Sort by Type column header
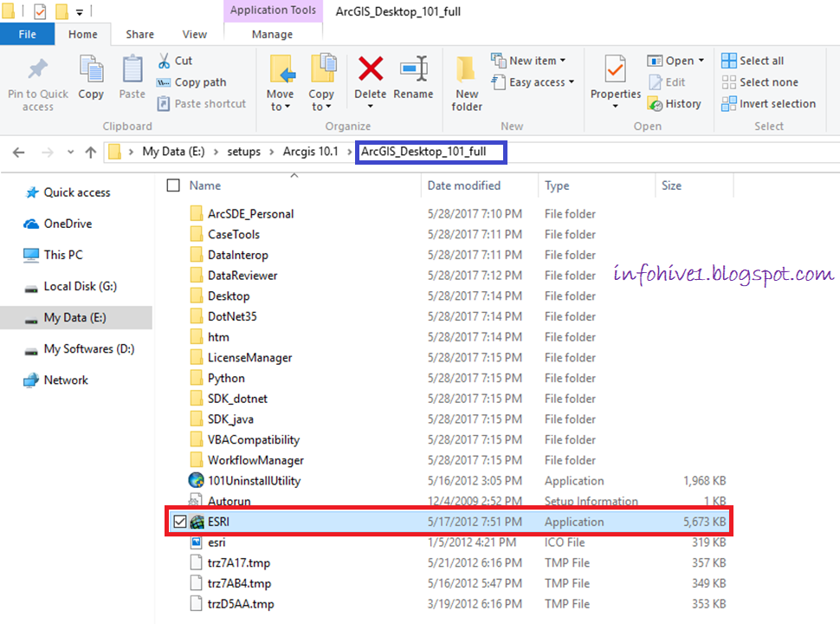The height and width of the screenshot is (624, 840). pos(557,185)
